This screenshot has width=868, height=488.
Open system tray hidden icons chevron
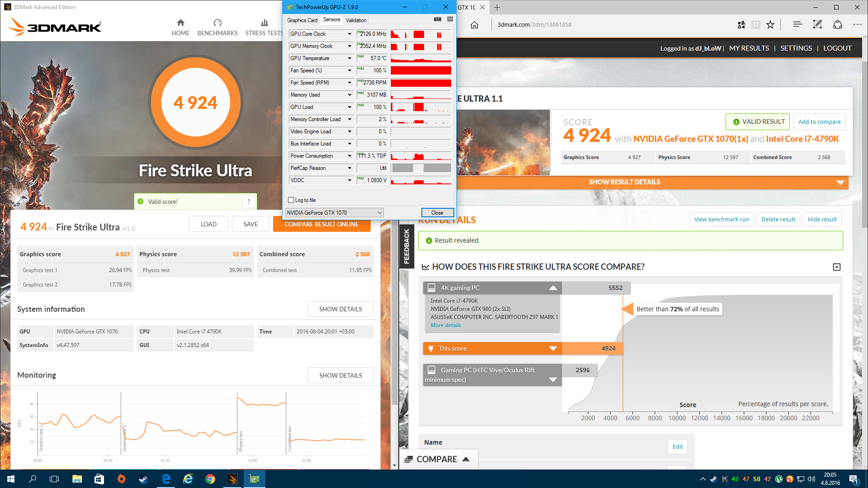[x=703, y=479]
